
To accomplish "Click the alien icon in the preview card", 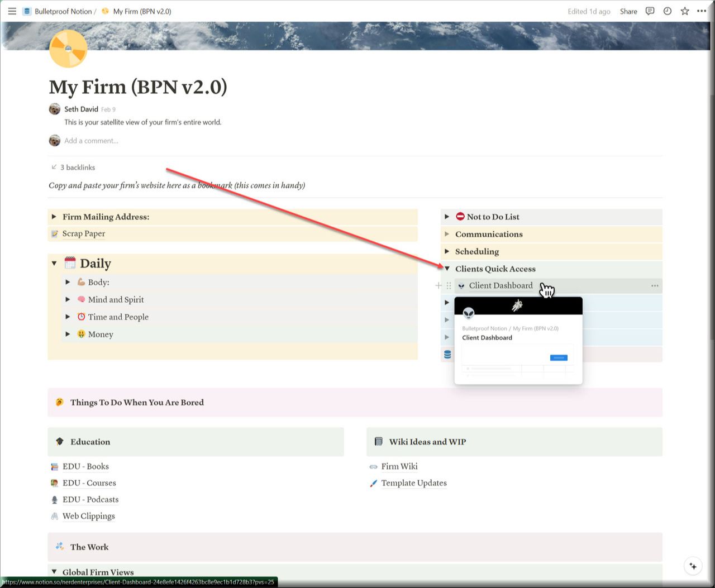I will [x=469, y=313].
